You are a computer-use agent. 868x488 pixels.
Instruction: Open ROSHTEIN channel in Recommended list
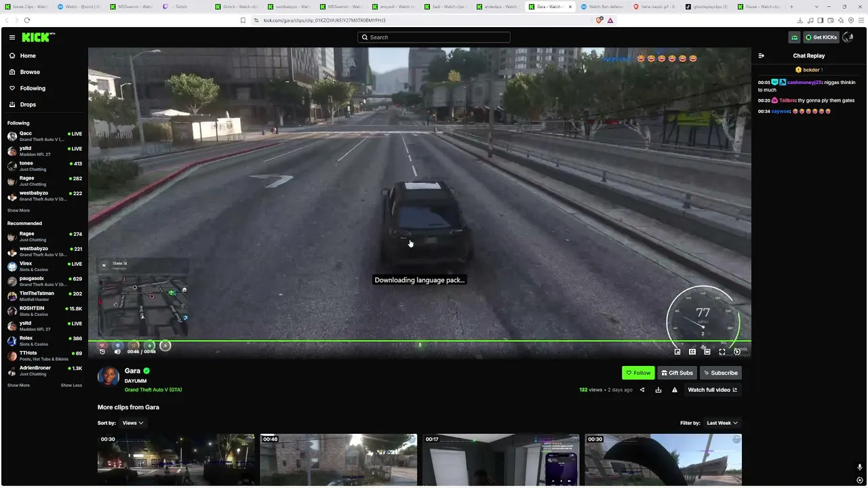click(44, 311)
